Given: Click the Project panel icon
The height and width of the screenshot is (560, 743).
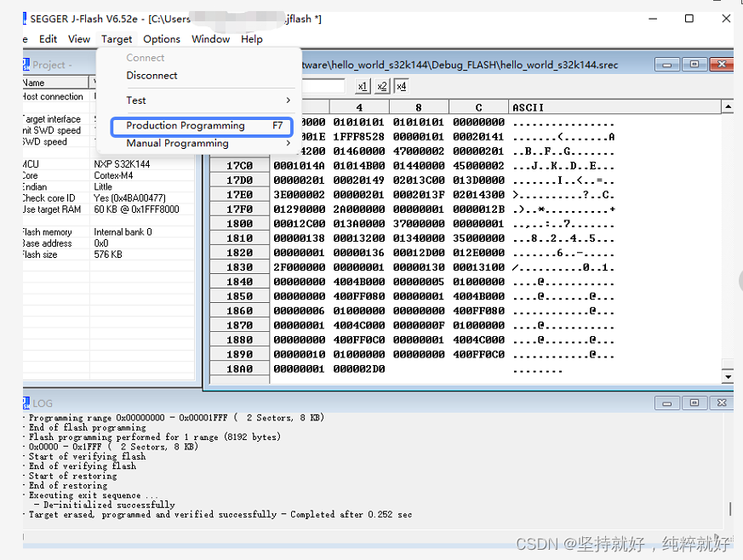Looking at the screenshot, I should 26,64.
